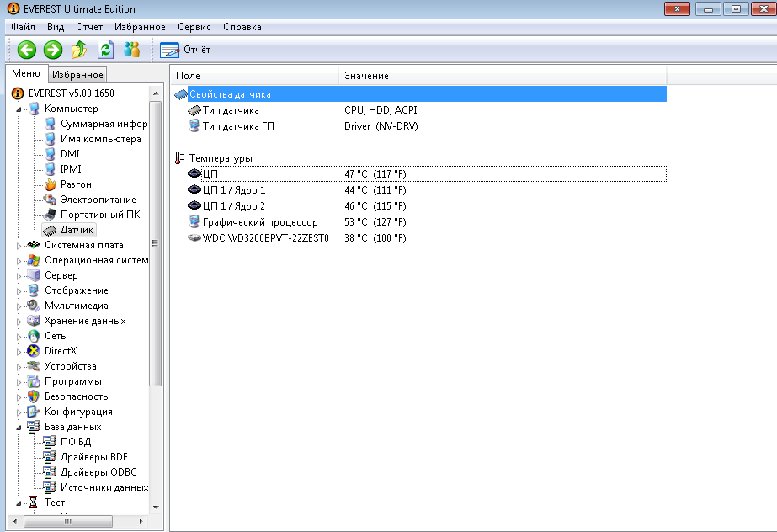The width and height of the screenshot is (777, 532).
Task: Click the green Back arrow toolbar icon
Action: pos(27,50)
